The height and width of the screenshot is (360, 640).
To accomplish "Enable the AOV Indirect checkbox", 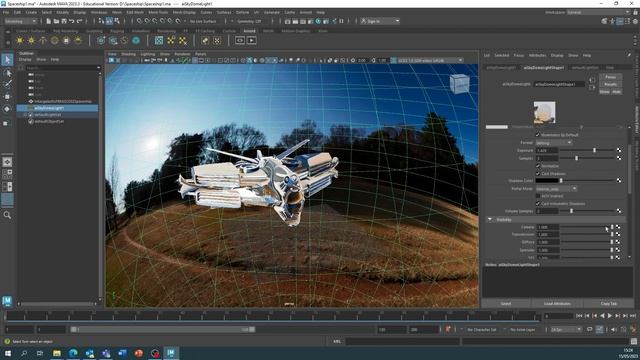I will click(538, 196).
